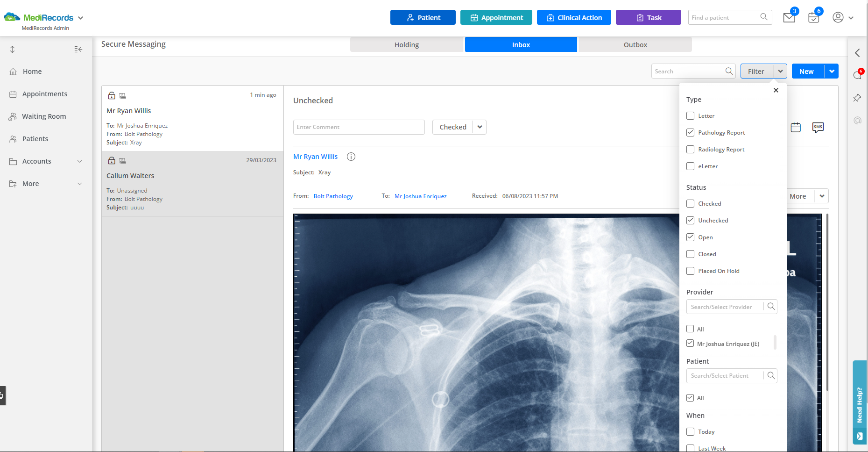
Task: Click the SMS message icon
Action: (818, 127)
